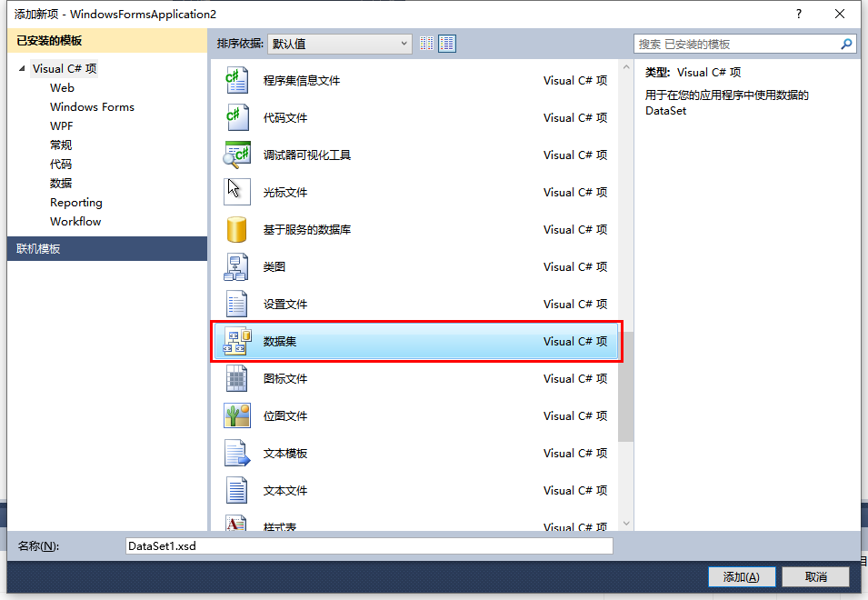Click the scrollbar down arrow in template list

pyautogui.click(x=626, y=525)
